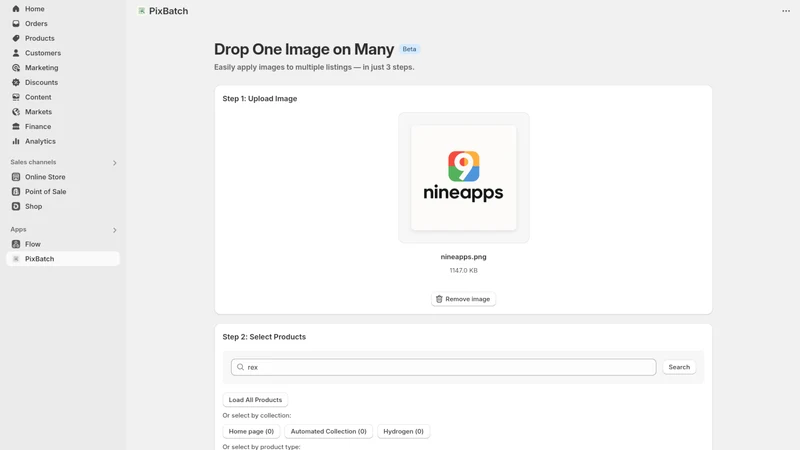Expand the Apps section chevron
The height and width of the screenshot is (450, 800).
click(x=114, y=230)
